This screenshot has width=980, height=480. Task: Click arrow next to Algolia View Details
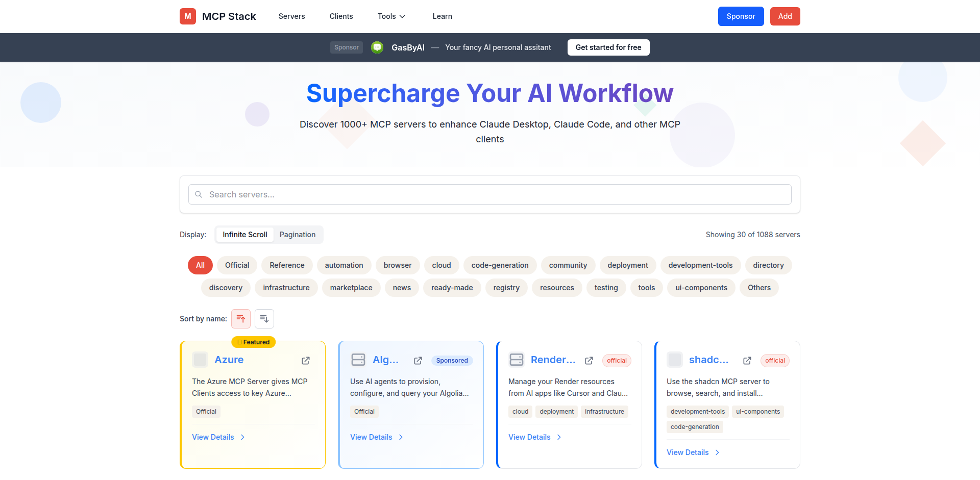pos(401,437)
